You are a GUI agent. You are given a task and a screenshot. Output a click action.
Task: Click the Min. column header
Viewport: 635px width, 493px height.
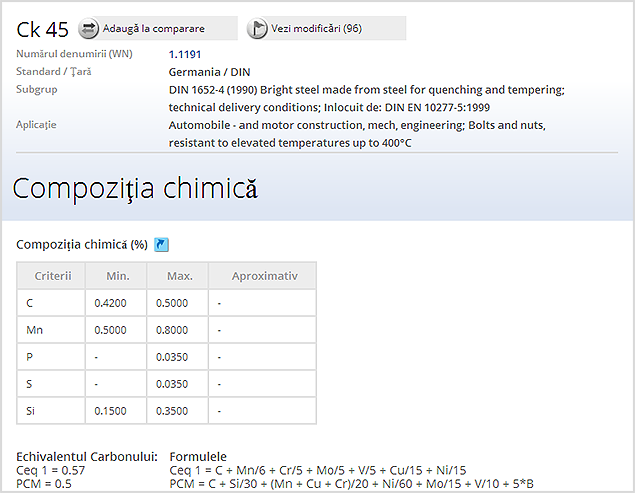pyautogui.click(x=118, y=276)
